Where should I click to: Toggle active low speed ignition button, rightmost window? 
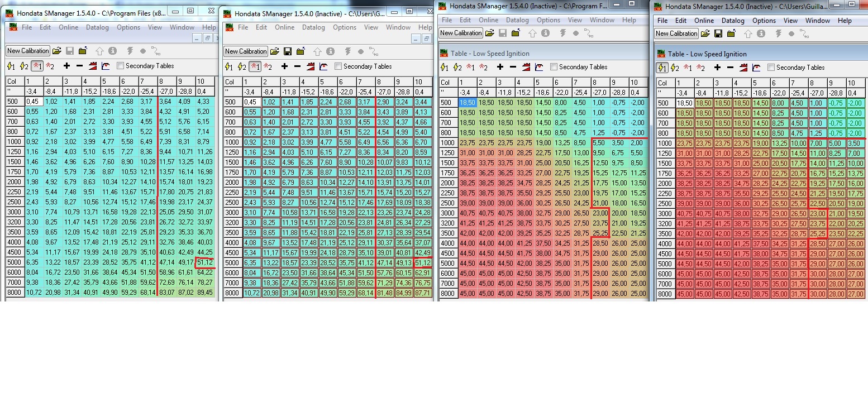coord(662,68)
